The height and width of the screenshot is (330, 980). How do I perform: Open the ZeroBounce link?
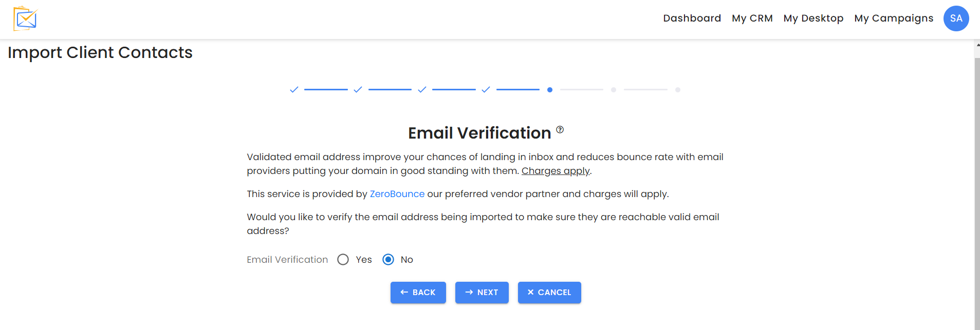click(397, 194)
